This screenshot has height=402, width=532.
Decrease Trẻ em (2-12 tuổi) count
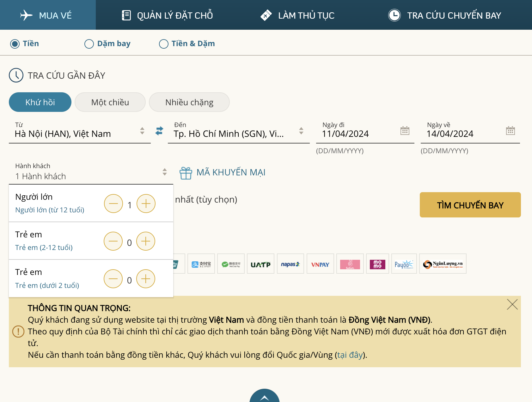[113, 241]
